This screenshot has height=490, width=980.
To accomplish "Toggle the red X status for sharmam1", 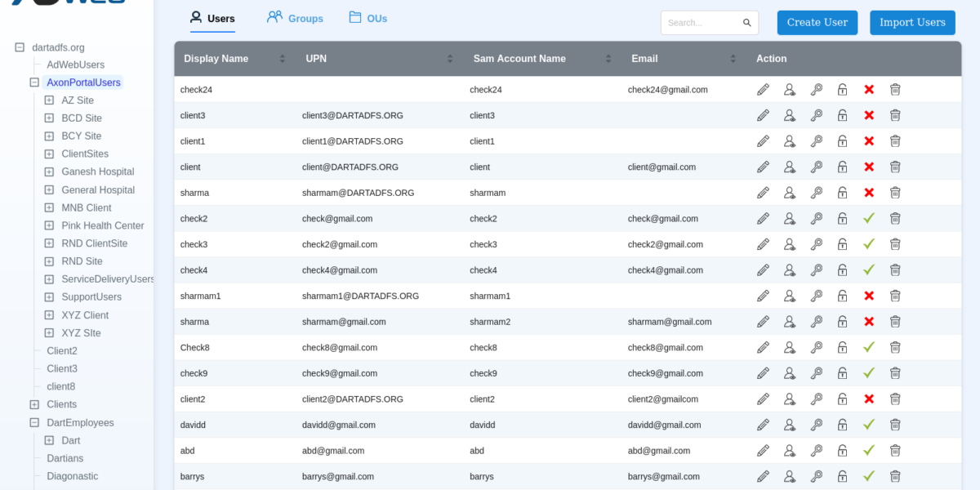I will click(x=869, y=296).
